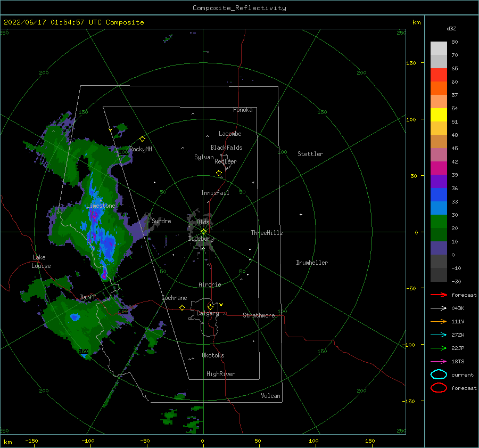Click the magenta storm cell south of Limestone
The height and width of the screenshot is (448, 479).
click(x=104, y=274)
